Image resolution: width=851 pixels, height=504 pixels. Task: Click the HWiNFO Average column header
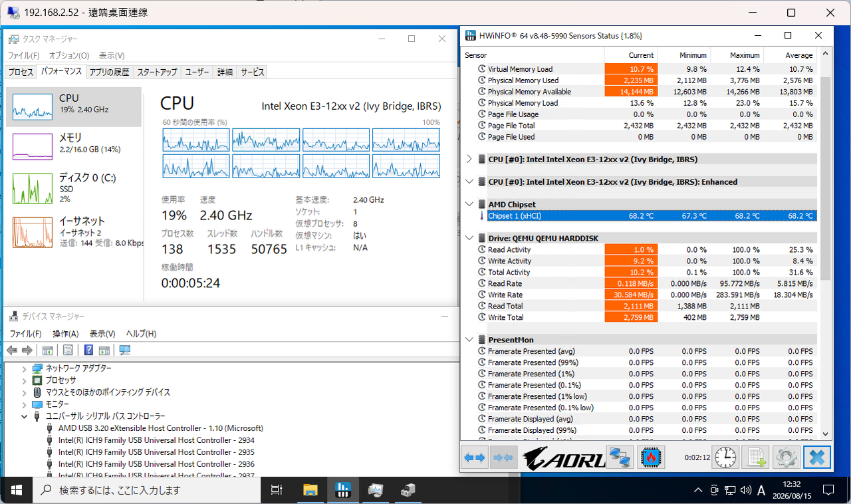coord(790,55)
